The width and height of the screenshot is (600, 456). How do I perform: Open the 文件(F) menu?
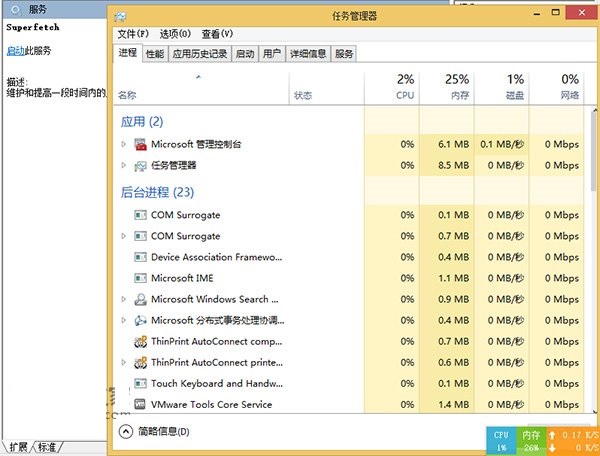coord(133,34)
